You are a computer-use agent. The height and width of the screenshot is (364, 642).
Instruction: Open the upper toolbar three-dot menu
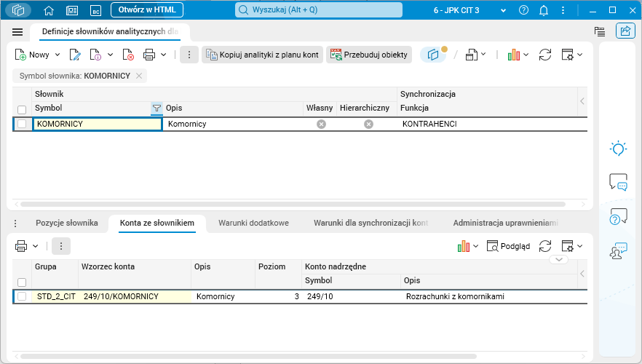(x=189, y=55)
